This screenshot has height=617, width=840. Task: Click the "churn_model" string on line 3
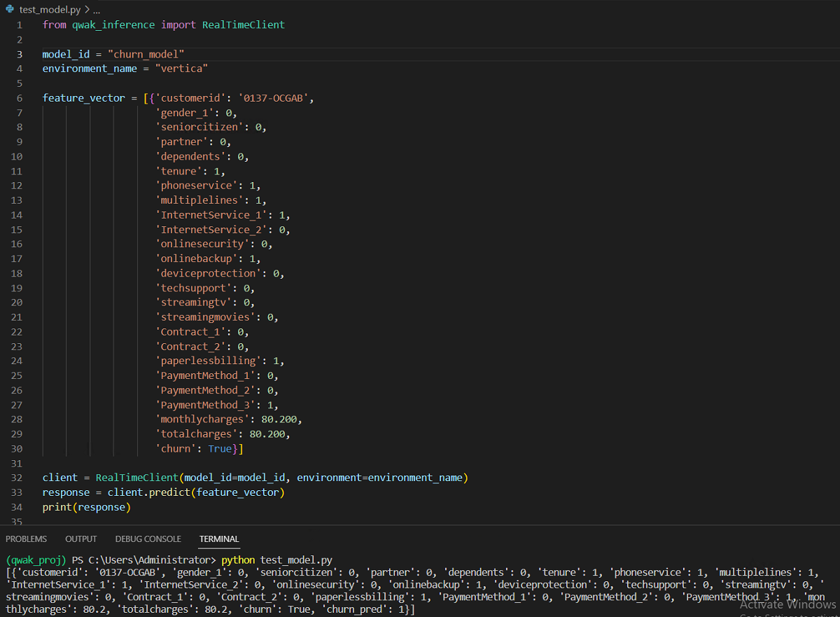point(146,54)
